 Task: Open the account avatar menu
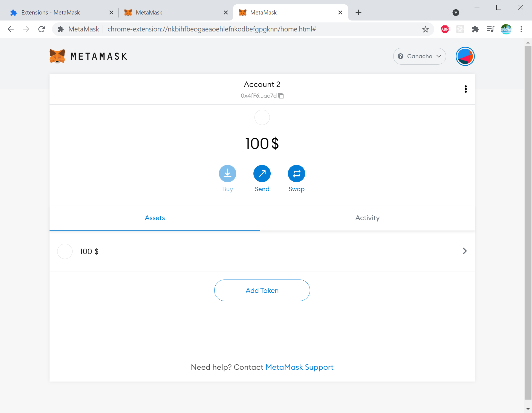pyautogui.click(x=465, y=56)
